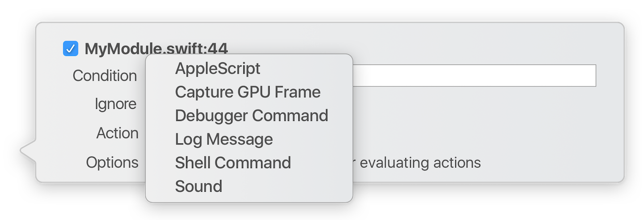Click the MyModule.swift:44 breakpoint title
Image resolution: width=644 pixels, height=220 pixels.
point(156,48)
